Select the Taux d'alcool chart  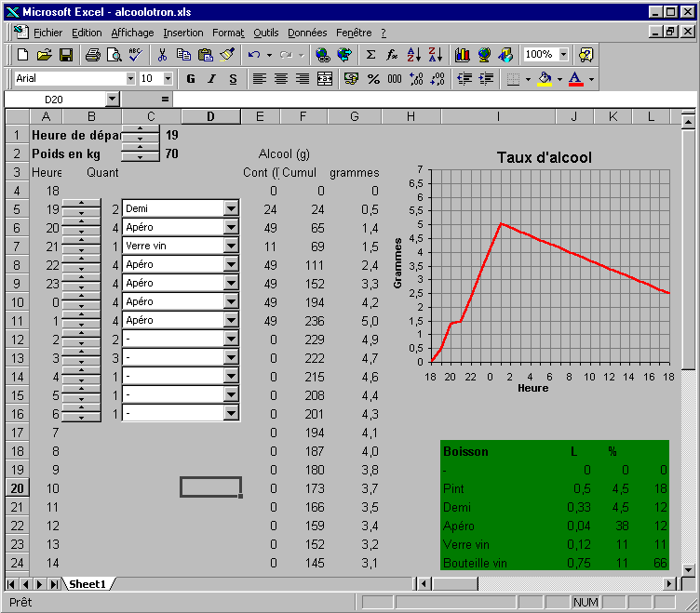tap(538, 273)
